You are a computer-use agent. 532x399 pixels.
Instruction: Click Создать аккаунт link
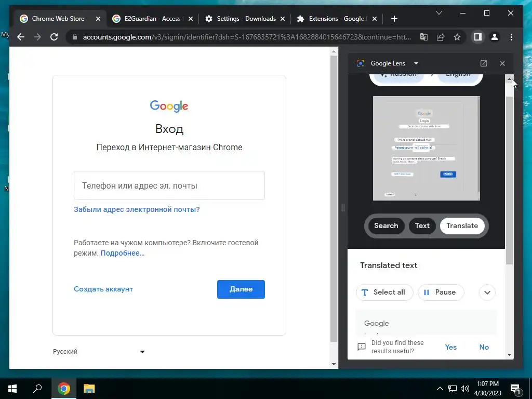[x=103, y=289]
